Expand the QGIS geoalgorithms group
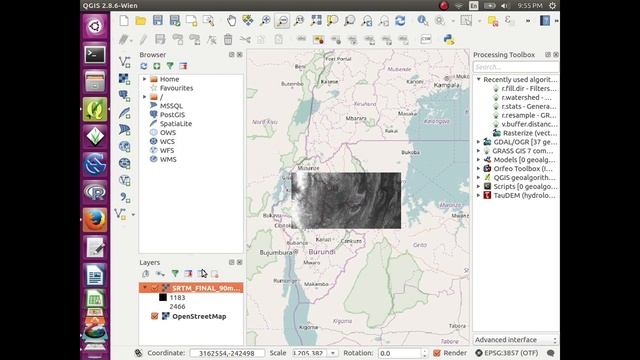Image resolution: width=640 pixels, height=360 pixels. click(479, 178)
